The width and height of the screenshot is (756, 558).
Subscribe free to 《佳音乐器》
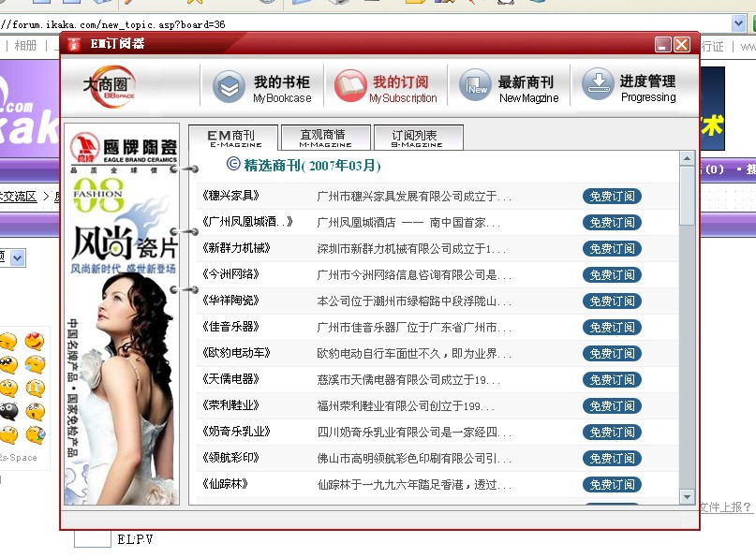[x=612, y=327]
